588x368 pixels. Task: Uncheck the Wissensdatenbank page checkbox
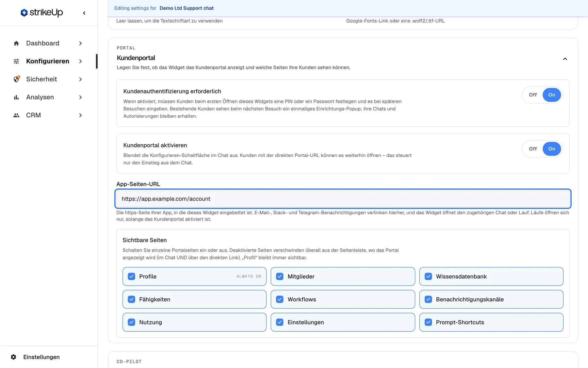point(428,276)
